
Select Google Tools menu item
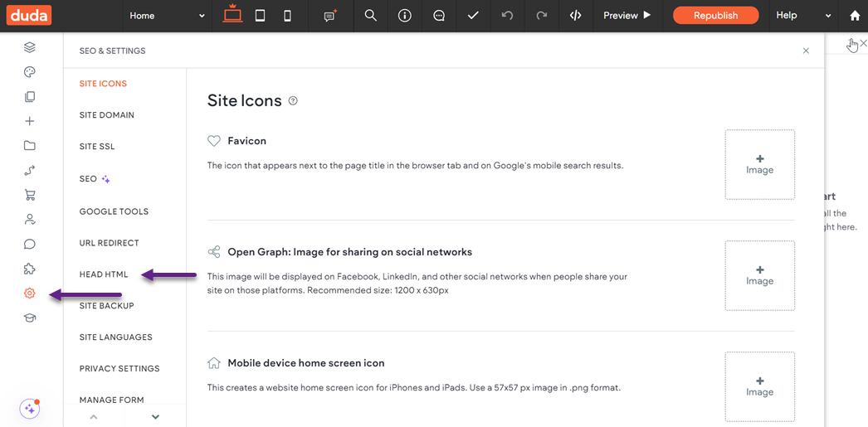[x=114, y=211]
